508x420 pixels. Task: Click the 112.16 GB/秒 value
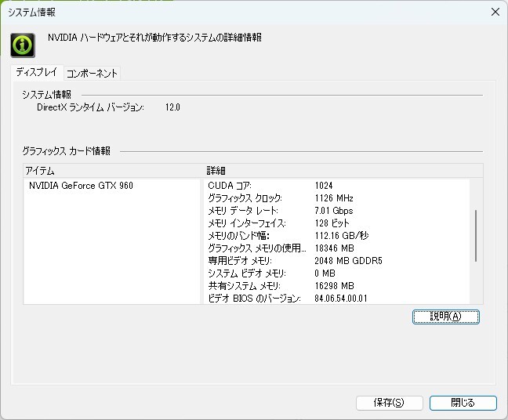click(342, 235)
